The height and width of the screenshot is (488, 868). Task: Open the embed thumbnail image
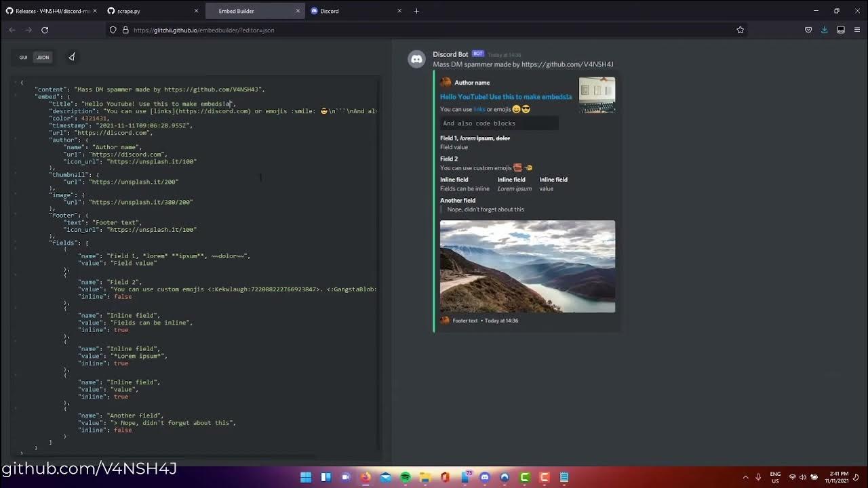tap(597, 95)
